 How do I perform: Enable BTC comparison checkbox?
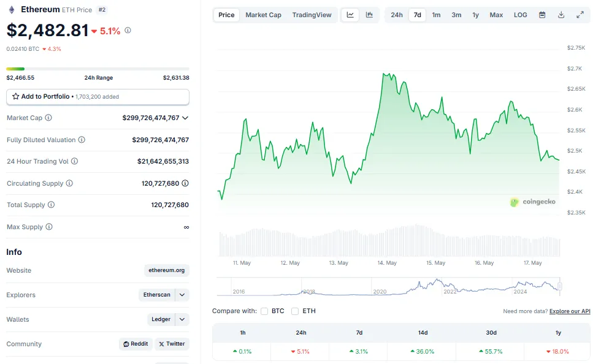(264, 311)
